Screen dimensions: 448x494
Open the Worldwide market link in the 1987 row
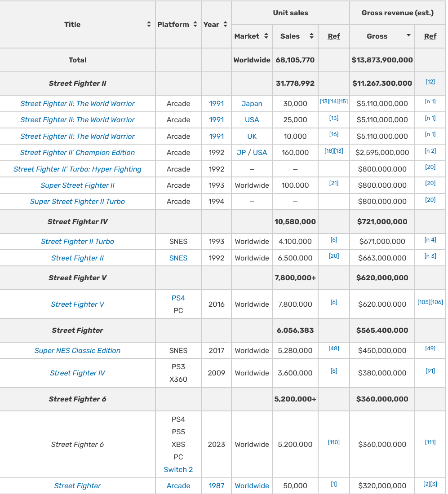(252, 486)
